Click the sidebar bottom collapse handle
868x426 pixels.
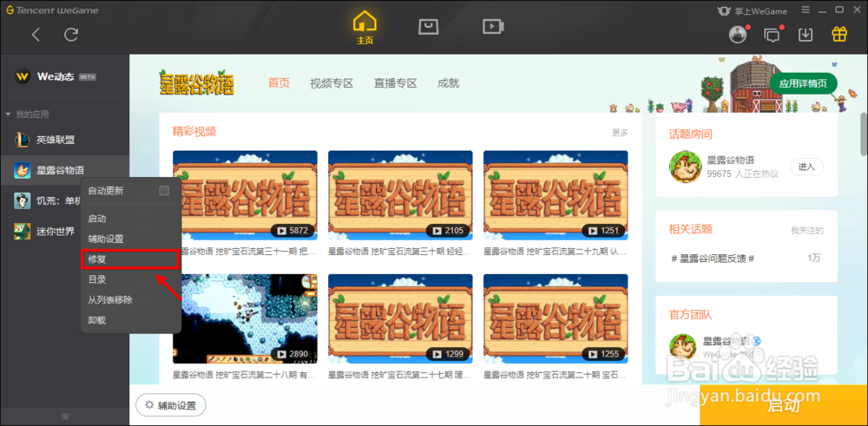coord(65,416)
